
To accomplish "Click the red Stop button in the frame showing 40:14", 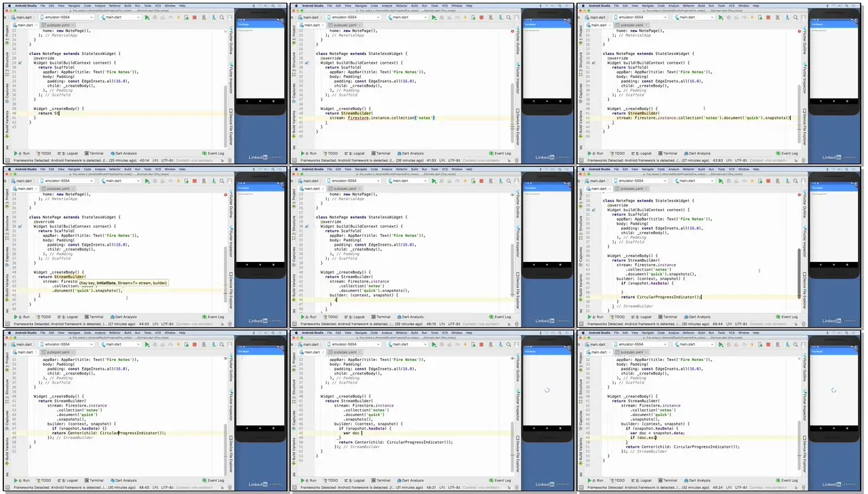I will [x=195, y=17].
